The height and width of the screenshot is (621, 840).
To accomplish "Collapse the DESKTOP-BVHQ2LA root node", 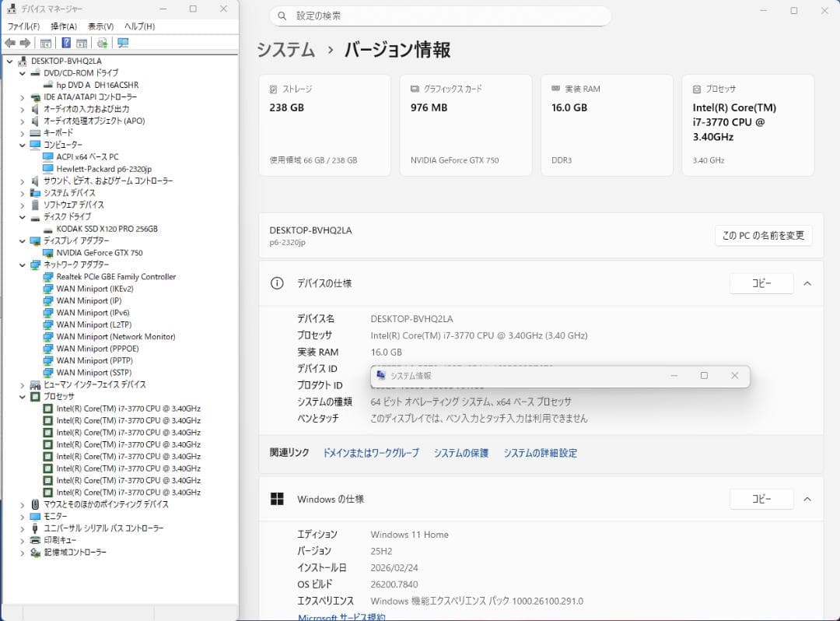I will tap(9, 61).
